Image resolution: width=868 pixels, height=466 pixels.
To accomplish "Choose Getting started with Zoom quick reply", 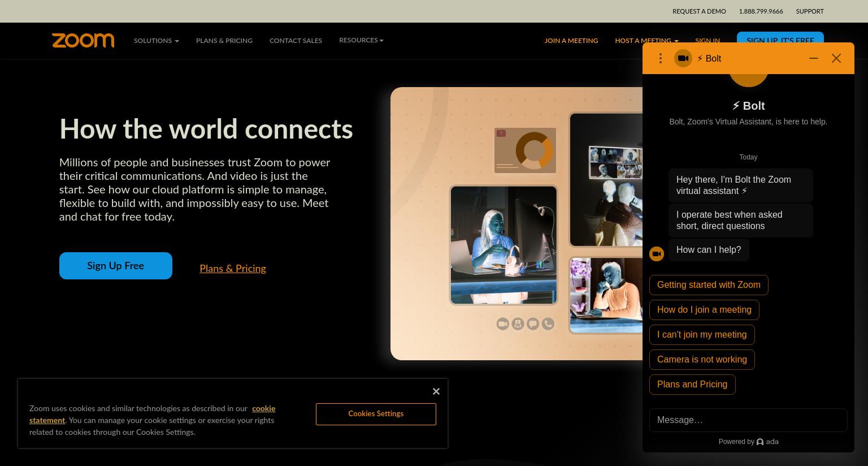I will 709,285.
